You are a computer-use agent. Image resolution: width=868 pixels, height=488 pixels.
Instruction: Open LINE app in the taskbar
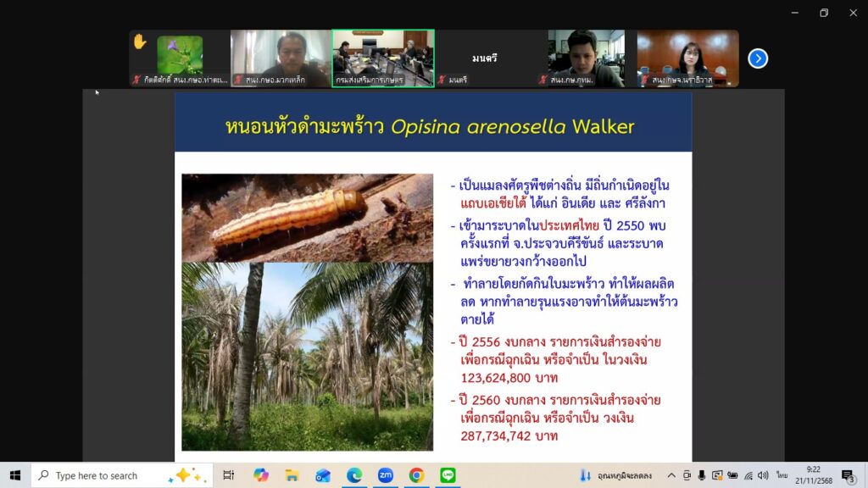448,475
